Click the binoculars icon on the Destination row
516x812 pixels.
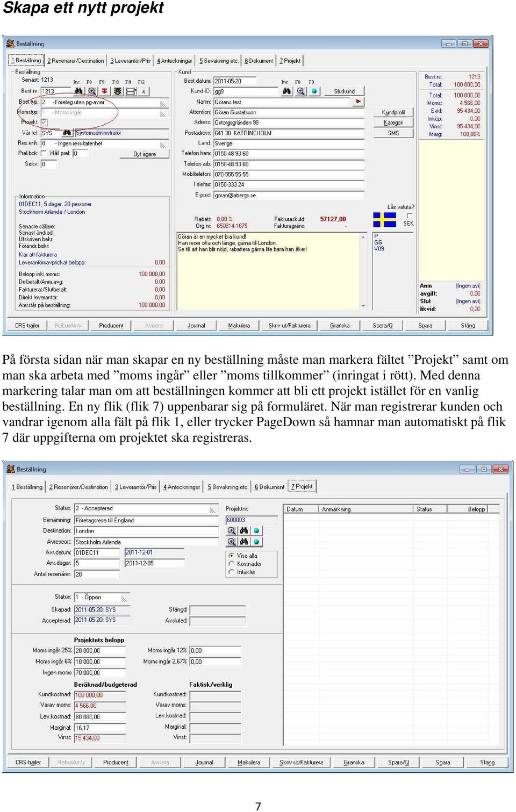(x=244, y=530)
